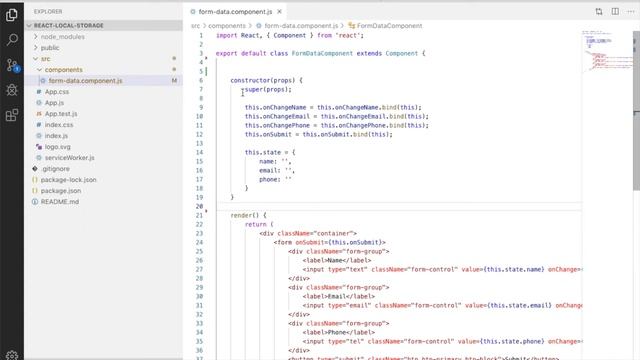Open Source Control view in activity bar
The image size is (640, 360).
pos(12,65)
